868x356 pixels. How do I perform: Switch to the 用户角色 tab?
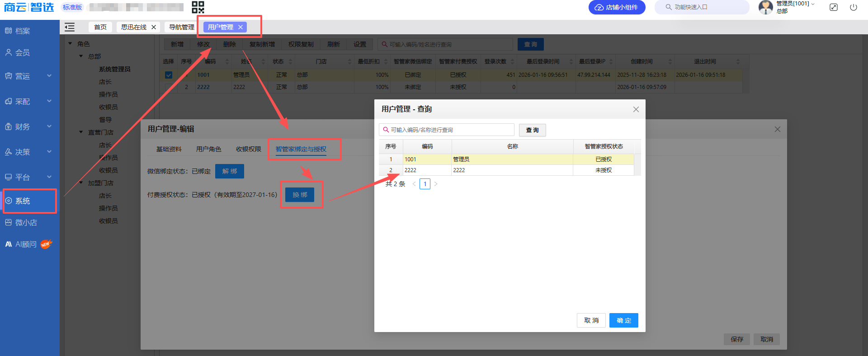coord(208,149)
